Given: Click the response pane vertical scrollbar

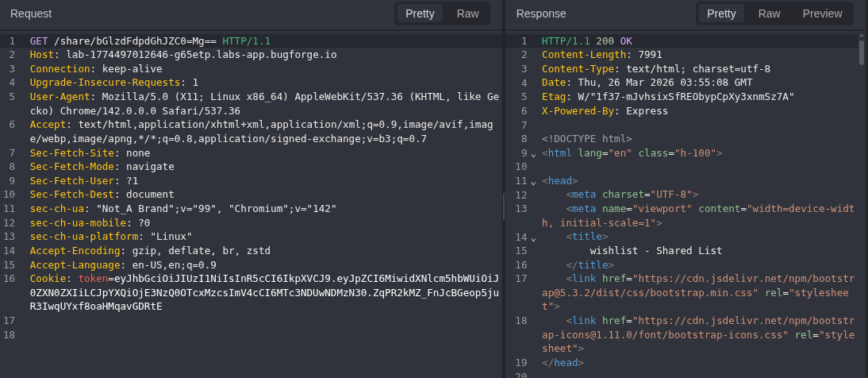Looking at the screenshot, I should [x=862, y=52].
